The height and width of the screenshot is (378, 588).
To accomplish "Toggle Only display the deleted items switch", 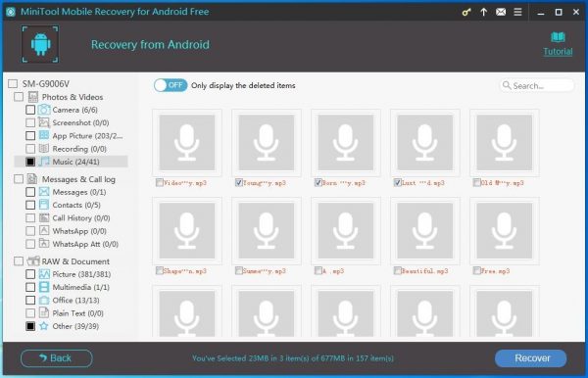I will tap(171, 85).
